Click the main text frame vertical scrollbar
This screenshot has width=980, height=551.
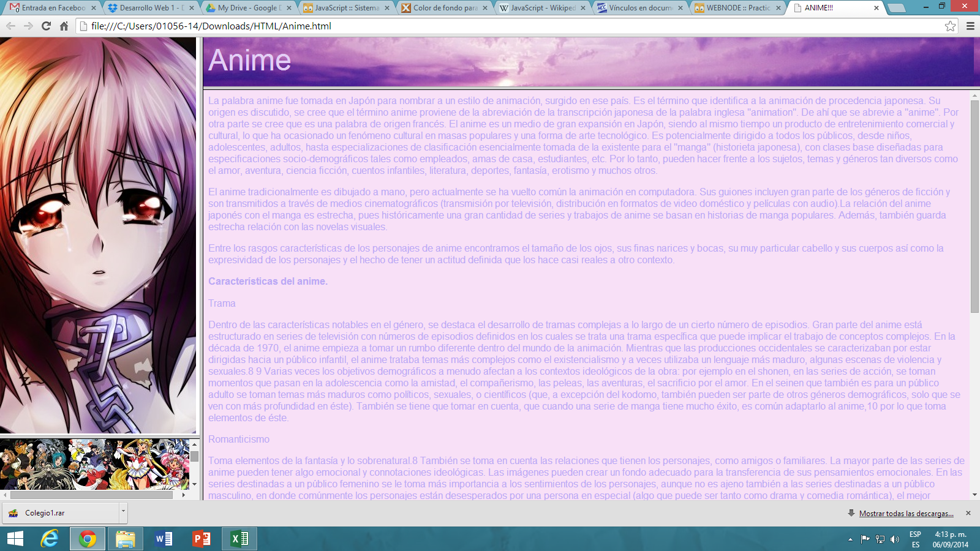(x=974, y=208)
